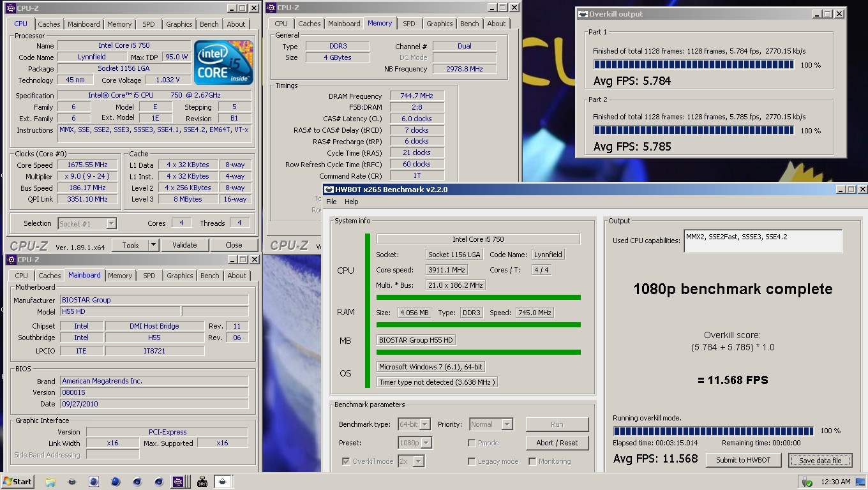Viewport: 868px width, 490px height.
Task: Open the Preset 1080p dropdown
Action: pyautogui.click(x=415, y=443)
